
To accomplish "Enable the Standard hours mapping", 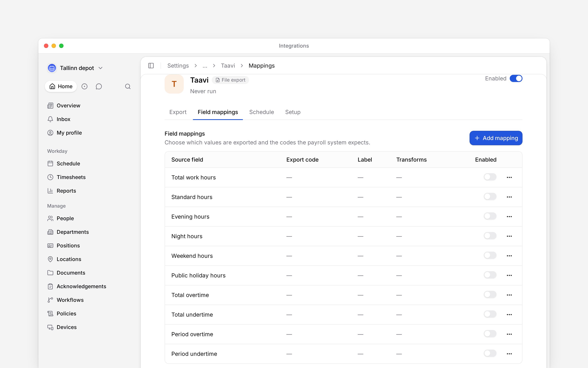I will click(490, 196).
